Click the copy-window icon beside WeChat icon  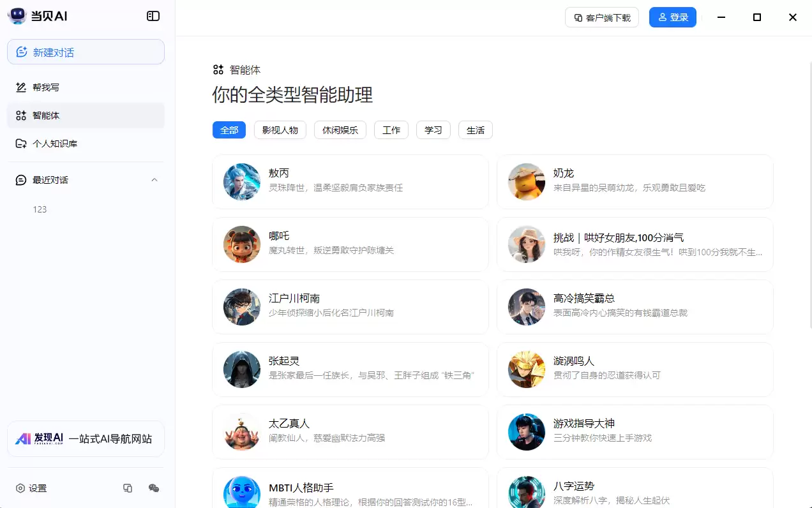tap(128, 488)
